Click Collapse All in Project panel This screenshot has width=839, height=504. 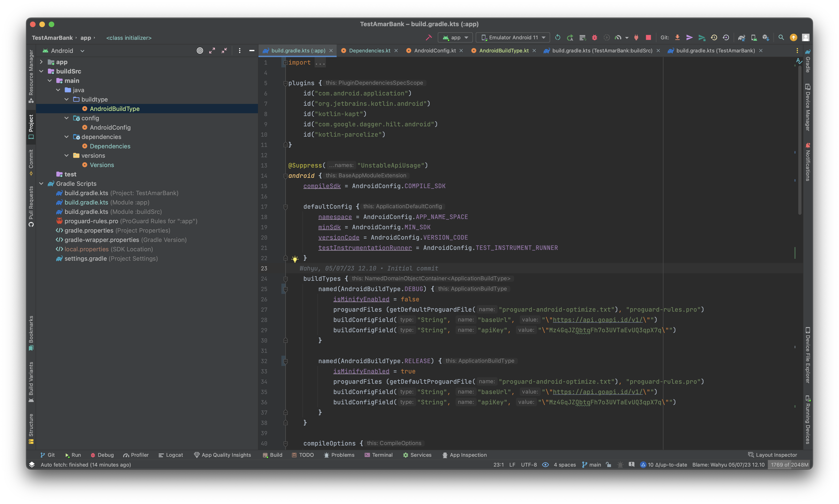[224, 51]
